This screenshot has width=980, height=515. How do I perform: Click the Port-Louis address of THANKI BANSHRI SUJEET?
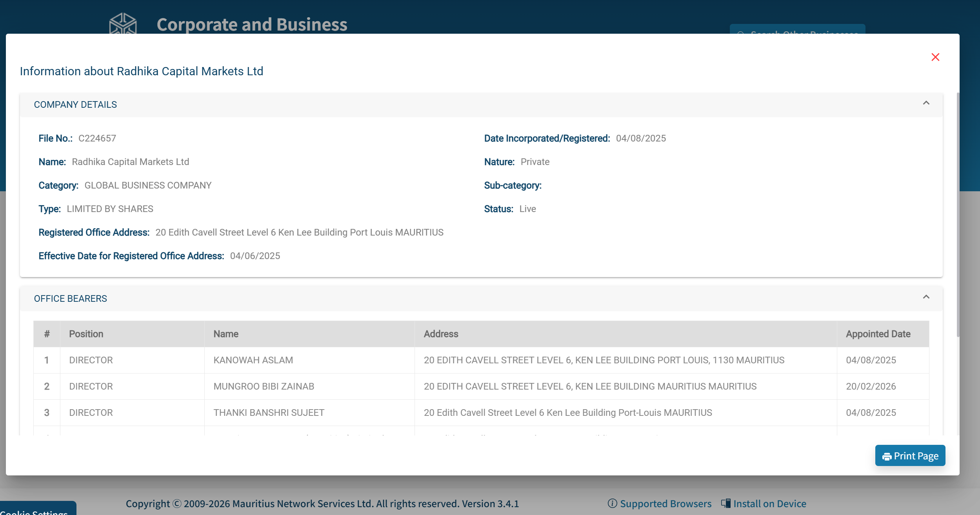coord(568,413)
